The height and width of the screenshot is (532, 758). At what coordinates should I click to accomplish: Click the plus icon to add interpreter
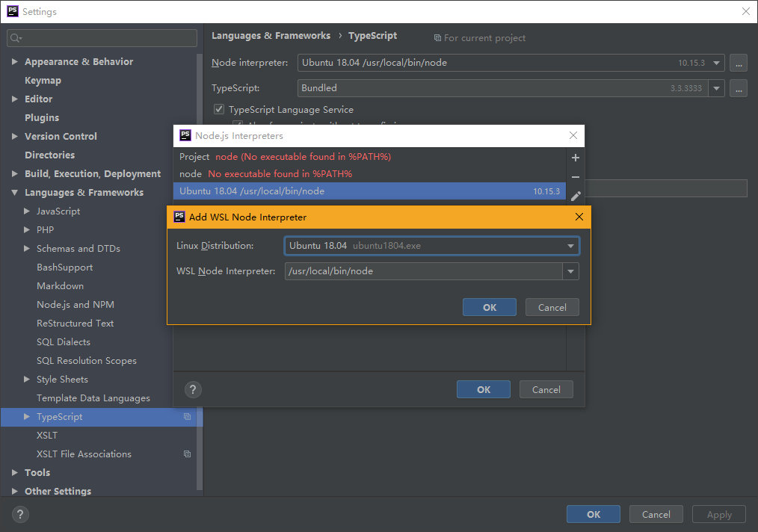(x=576, y=158)
